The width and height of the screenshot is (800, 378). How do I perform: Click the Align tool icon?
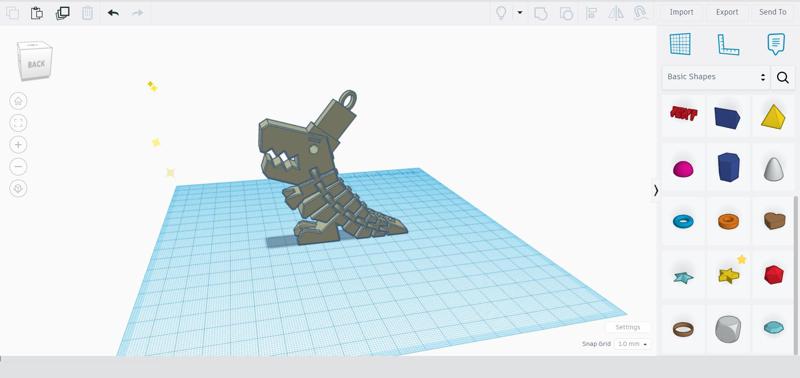tap(591, 13)
